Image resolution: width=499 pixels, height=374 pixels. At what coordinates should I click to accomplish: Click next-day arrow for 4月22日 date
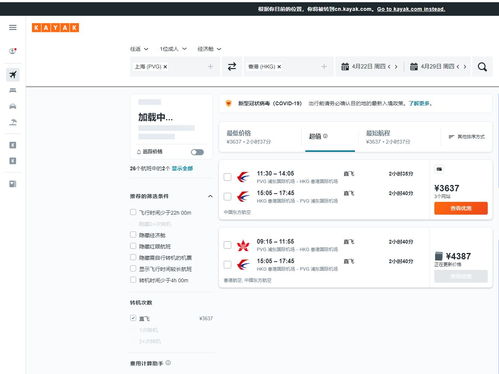396,67
